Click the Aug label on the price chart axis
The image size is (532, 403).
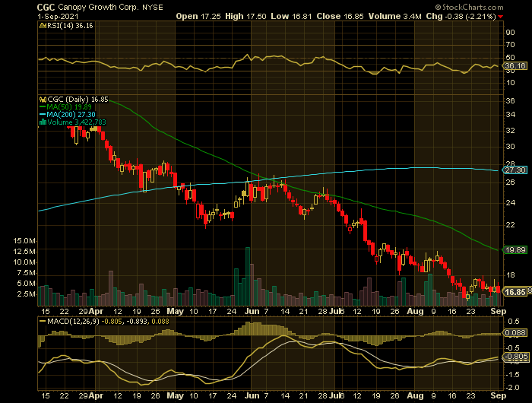(415, 311)
